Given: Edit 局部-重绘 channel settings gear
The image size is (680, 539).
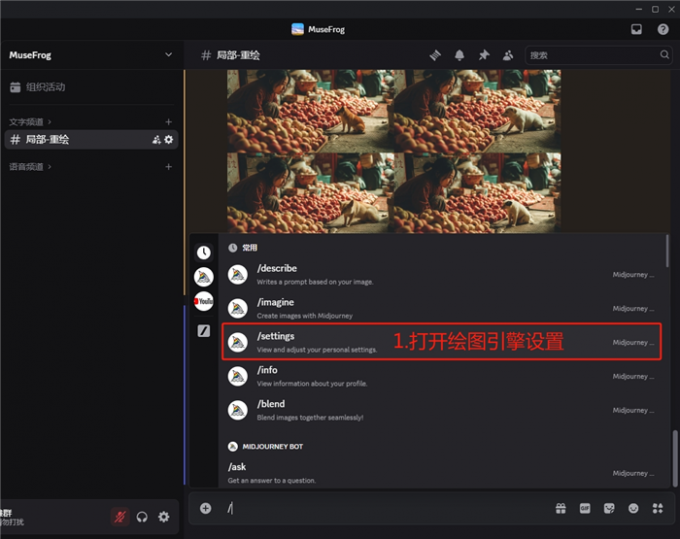Looking at the screenshot, I should (169, 140).
